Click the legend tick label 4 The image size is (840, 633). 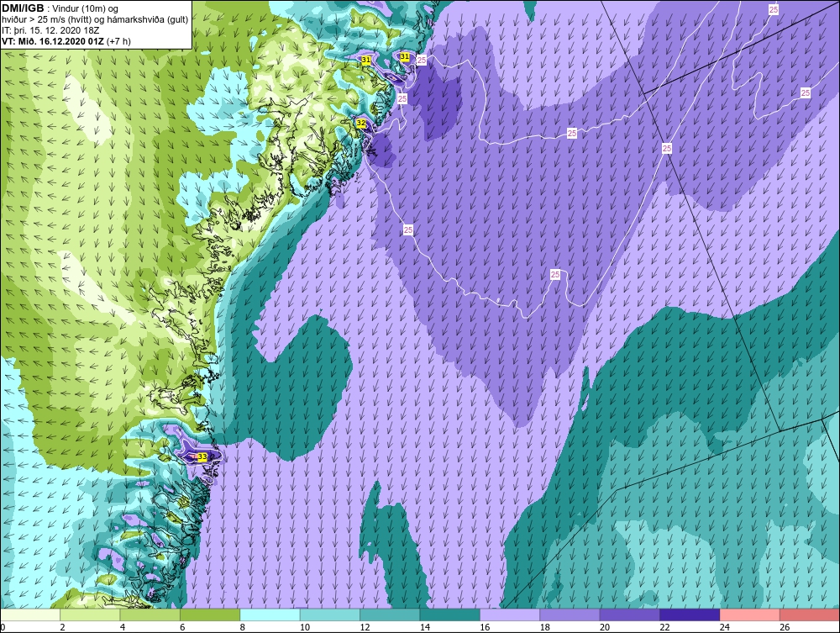point(123,627)
